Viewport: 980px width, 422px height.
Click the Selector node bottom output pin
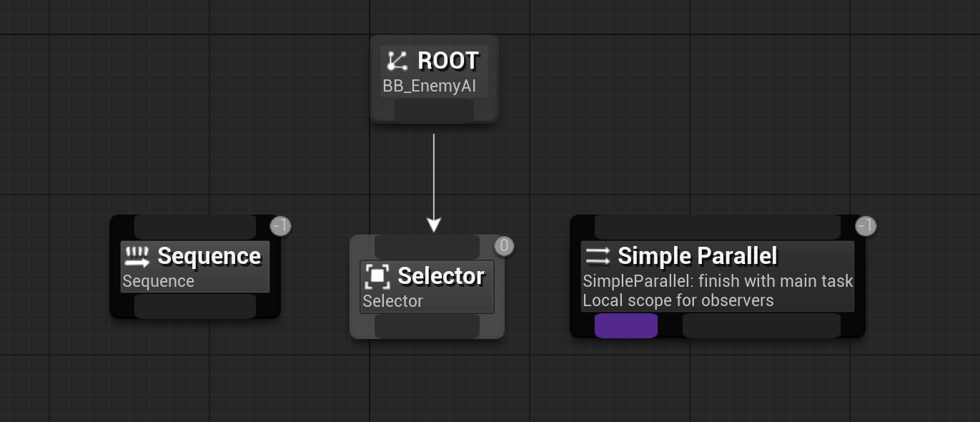[427, 326]
